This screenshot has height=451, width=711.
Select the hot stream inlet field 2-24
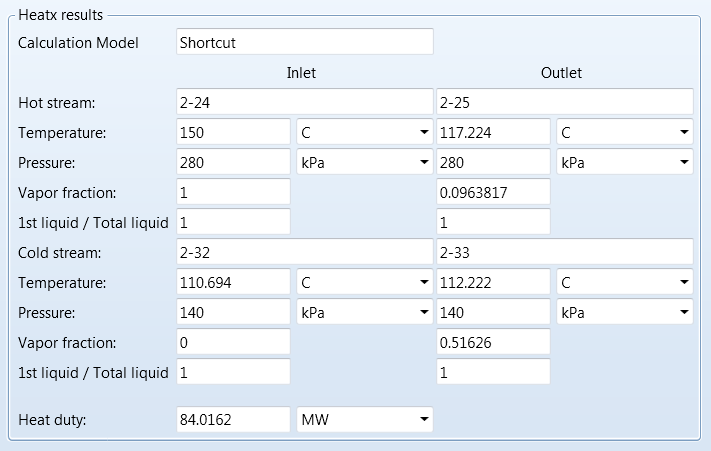click(304, 102)
